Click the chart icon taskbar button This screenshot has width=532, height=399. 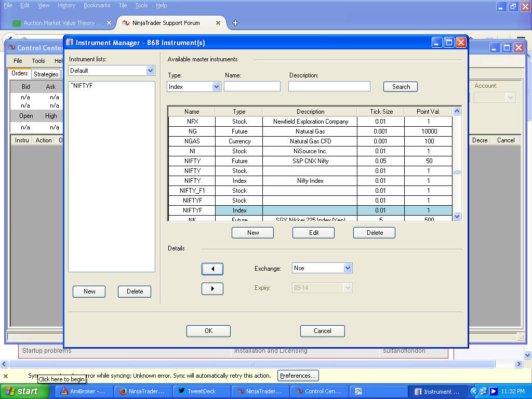pyautogui.click(x=378, y=391)
